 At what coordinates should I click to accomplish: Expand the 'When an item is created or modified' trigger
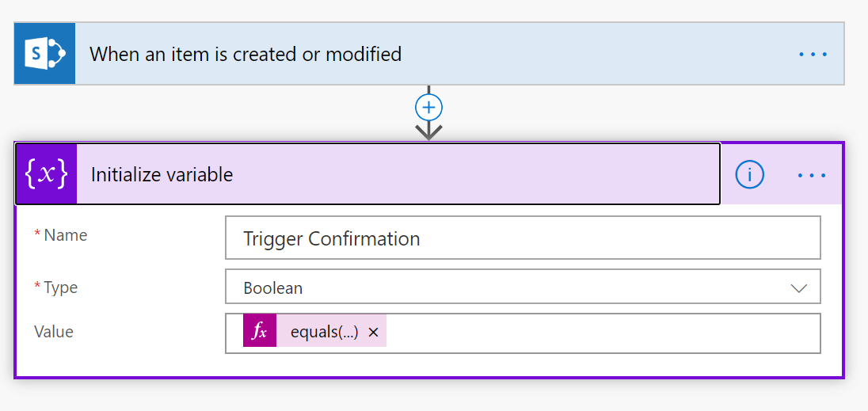(x=246, y=55)
